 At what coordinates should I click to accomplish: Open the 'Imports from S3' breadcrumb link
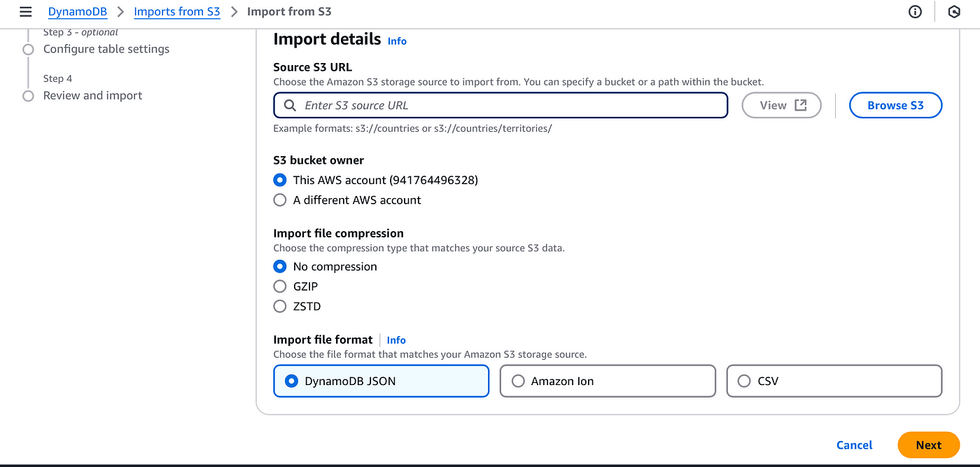click(177, 11)
